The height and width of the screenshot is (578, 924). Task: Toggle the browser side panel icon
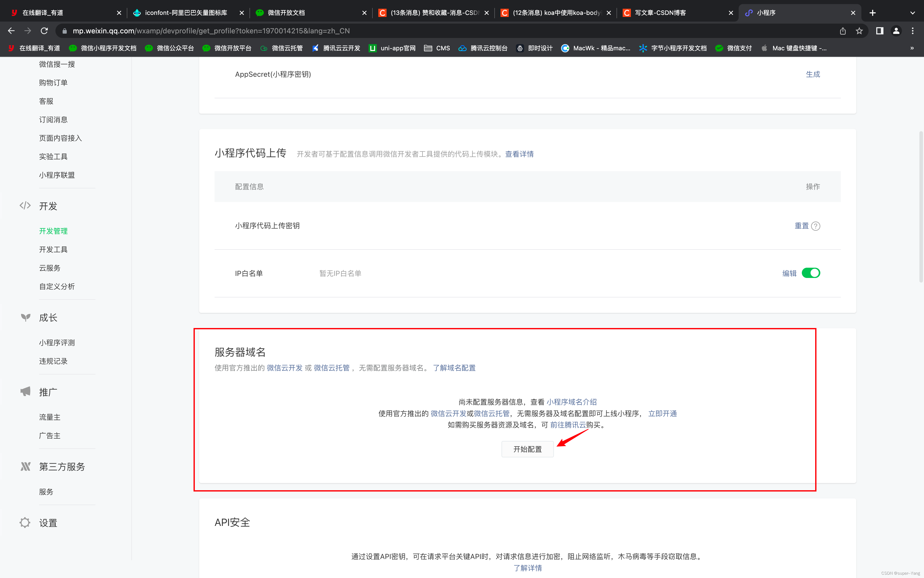[880, 31]
